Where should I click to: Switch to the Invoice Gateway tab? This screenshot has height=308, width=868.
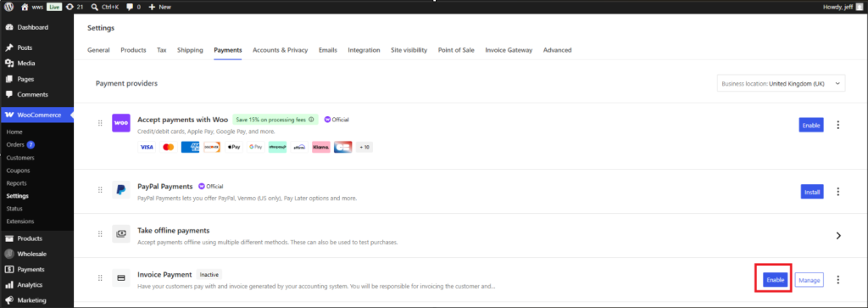pyautogui.click(x=509, y=50)
